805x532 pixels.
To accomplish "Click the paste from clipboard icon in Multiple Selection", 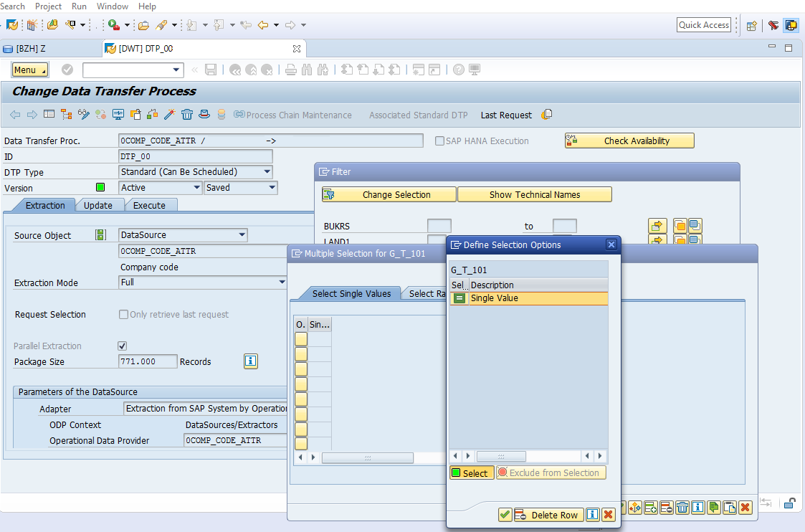I will [730, 508].
